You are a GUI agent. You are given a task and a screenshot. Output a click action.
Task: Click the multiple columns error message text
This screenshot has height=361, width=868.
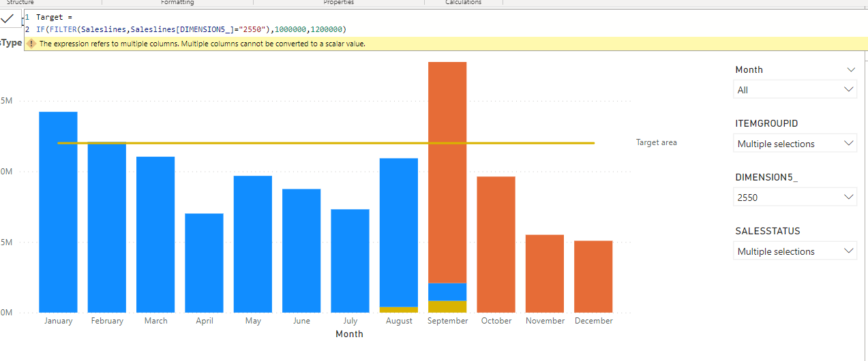coord(203,44)
